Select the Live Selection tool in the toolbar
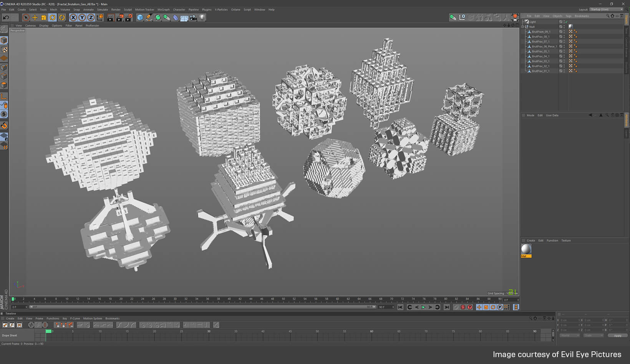 pyautogui.click(x=26, y=17)
